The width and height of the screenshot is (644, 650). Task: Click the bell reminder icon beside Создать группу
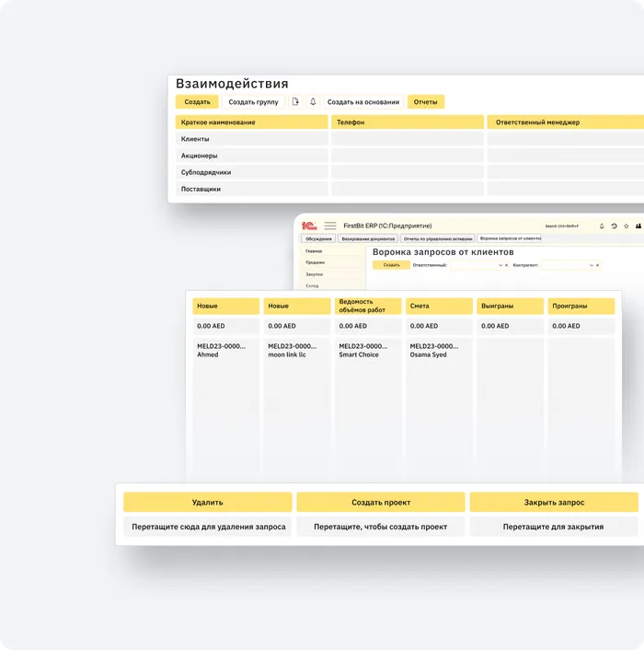pos(313,102)
